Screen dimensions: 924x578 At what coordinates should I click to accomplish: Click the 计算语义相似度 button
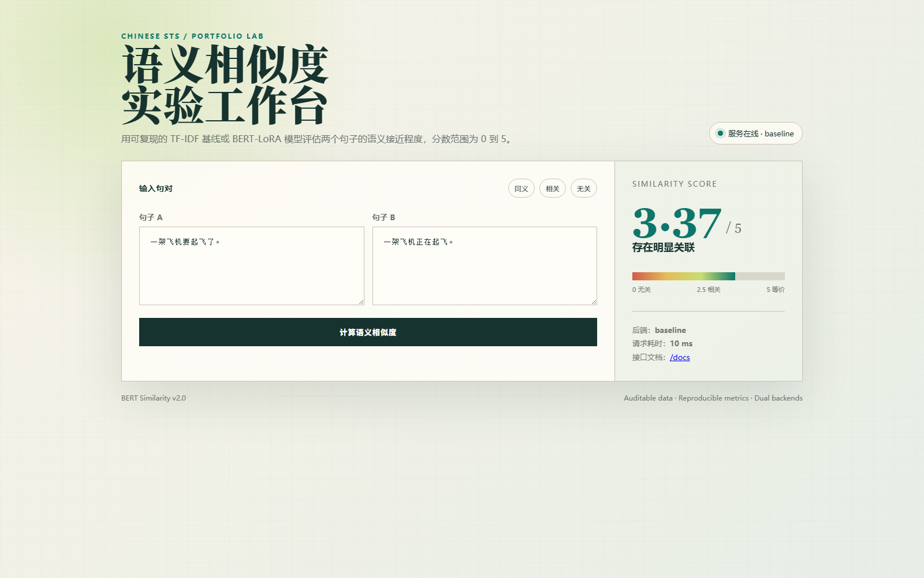(368, 332)
